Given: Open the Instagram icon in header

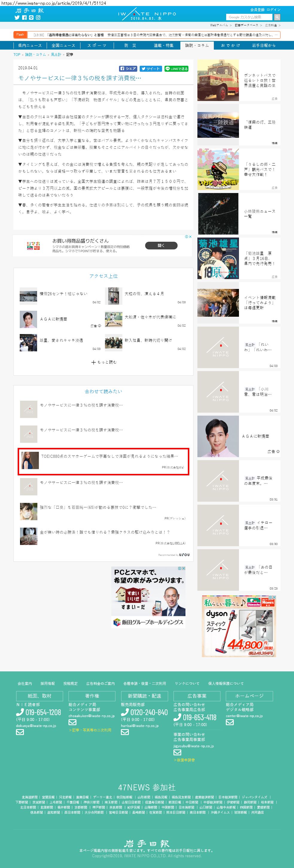Looking at the screenshot, I should (38, 18).
